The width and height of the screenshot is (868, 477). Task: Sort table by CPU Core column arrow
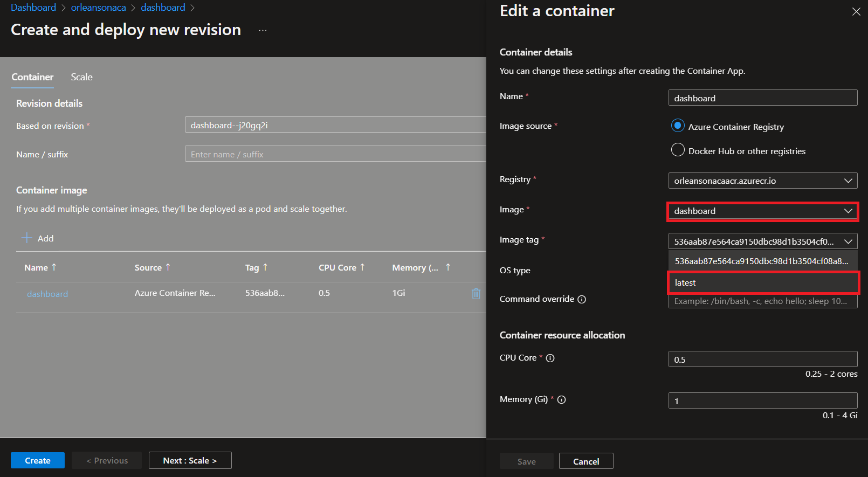click(x=362, y=267)
